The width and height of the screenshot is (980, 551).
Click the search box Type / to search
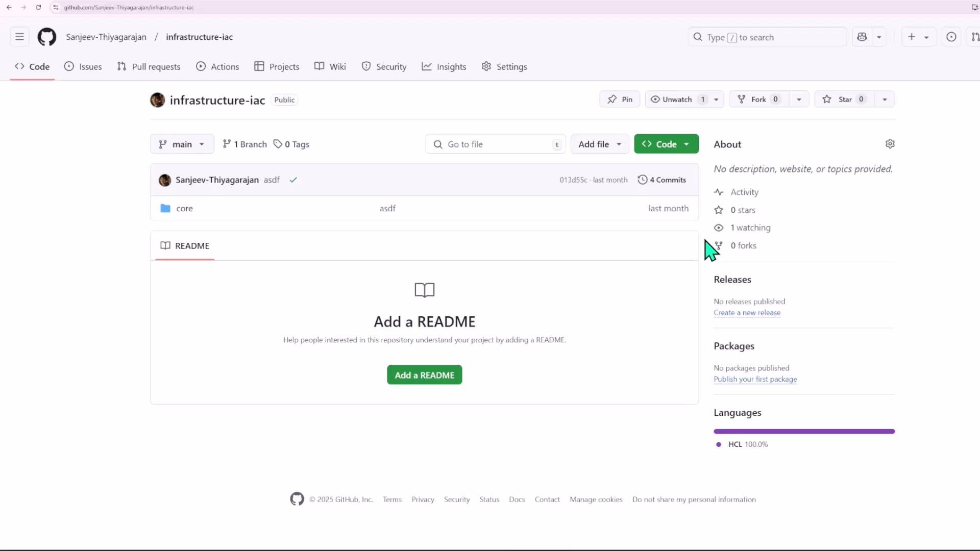coord(767,37)
